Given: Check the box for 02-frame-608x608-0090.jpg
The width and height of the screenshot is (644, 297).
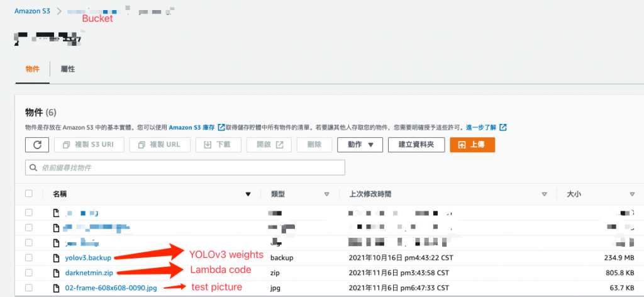Looking at the screenshot, I should 29,288.
